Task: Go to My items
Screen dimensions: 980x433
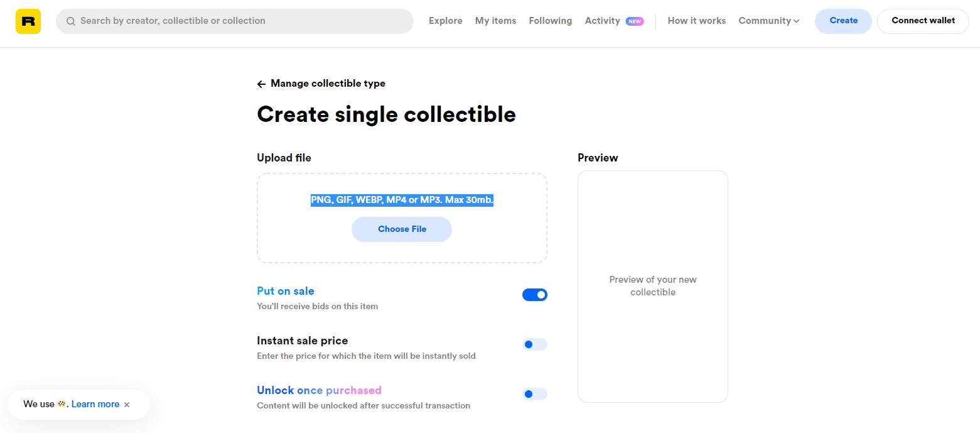Action: click(495, 21)
